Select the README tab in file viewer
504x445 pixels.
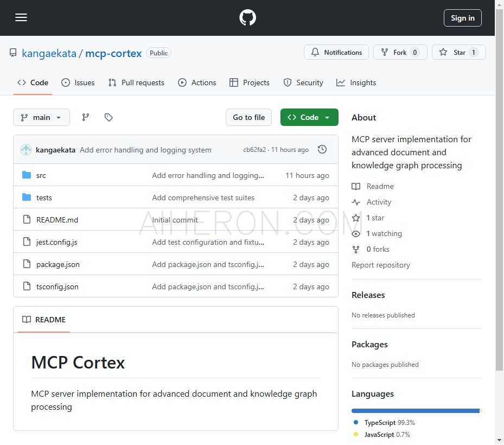[x=44, y=320]
